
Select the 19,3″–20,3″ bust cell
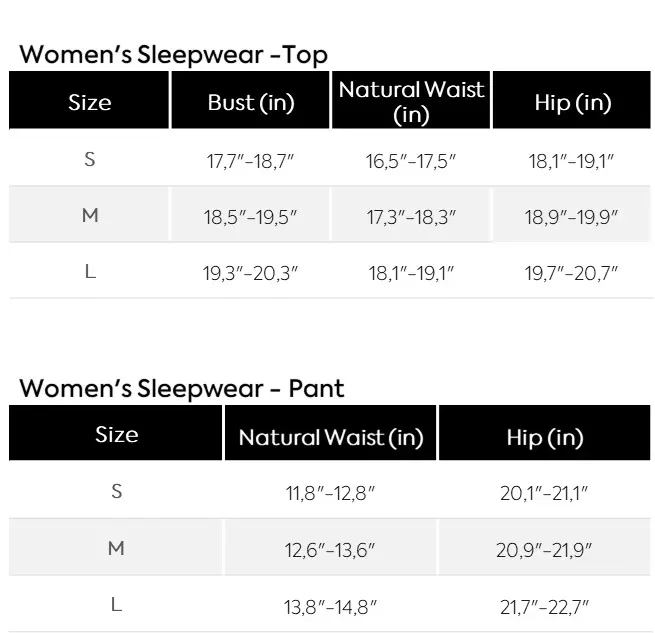click(252, 272)
